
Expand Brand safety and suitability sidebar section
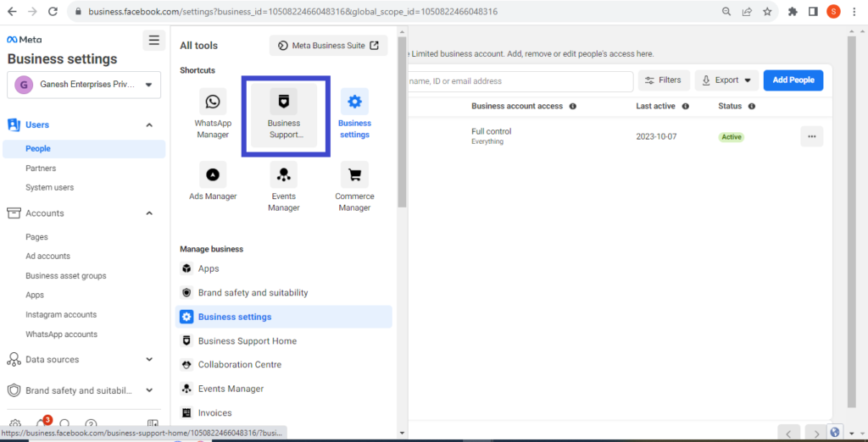pos(149,390)
